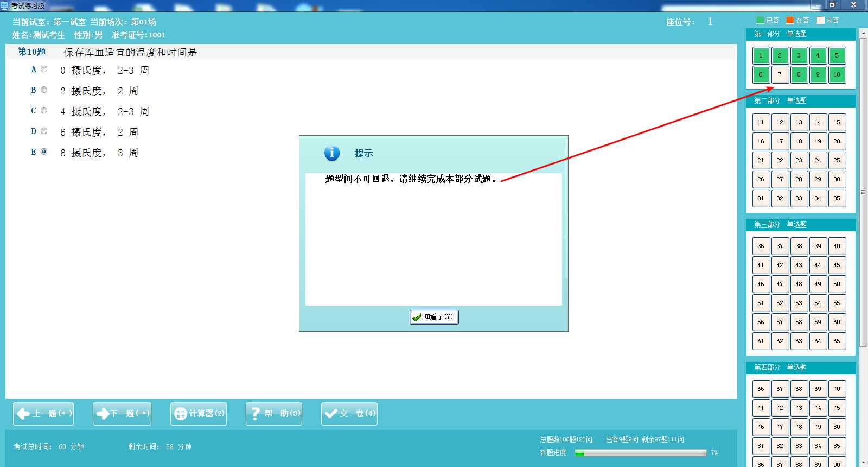Click the 知道了 button in the dialog
868x467 pixels.
tap(434, 317)
